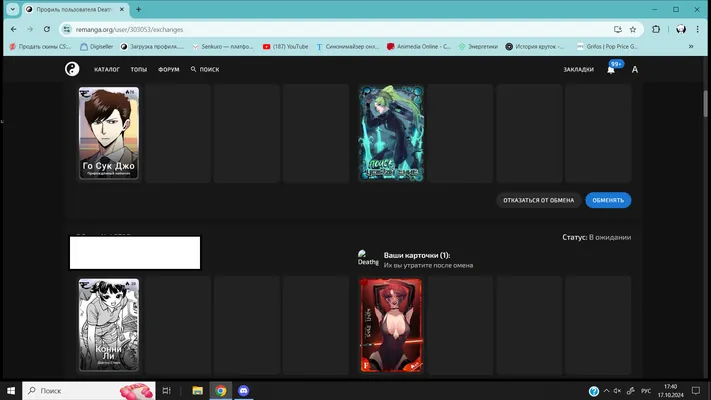
Task: Open the Senkuro bookmark
Action: pos(223,46)
